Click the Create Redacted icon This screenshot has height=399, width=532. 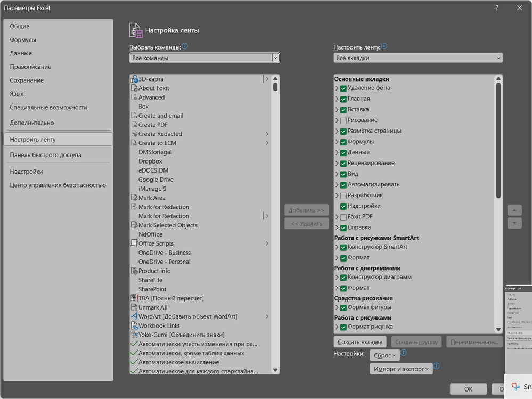[134, 134]
